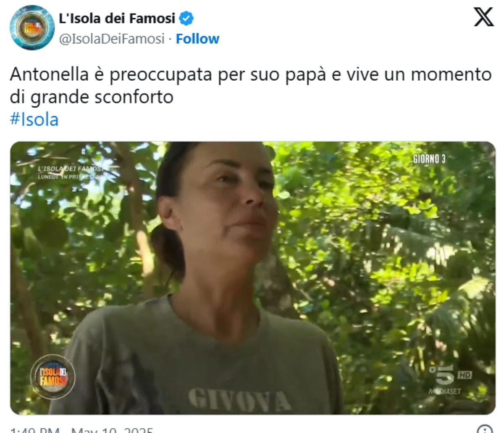Open the tweet timestamp at the bottom
The image size is (504, 433).
pos(81,430)
